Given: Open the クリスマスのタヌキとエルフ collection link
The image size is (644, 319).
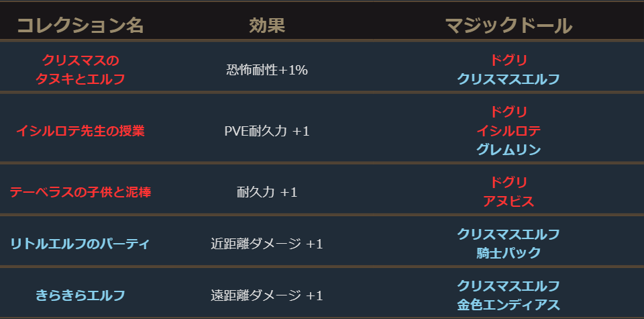Looking at the screenshot, I should pos(80,70).
